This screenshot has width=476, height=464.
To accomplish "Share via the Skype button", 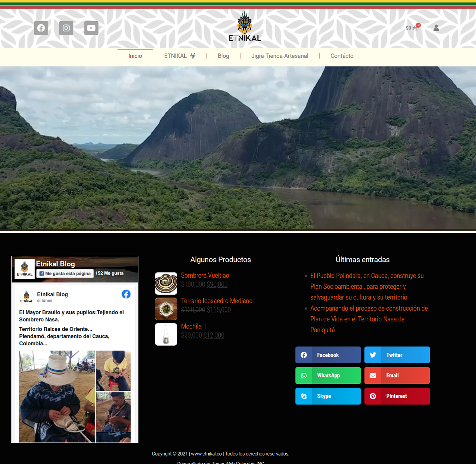I will 328,396.
